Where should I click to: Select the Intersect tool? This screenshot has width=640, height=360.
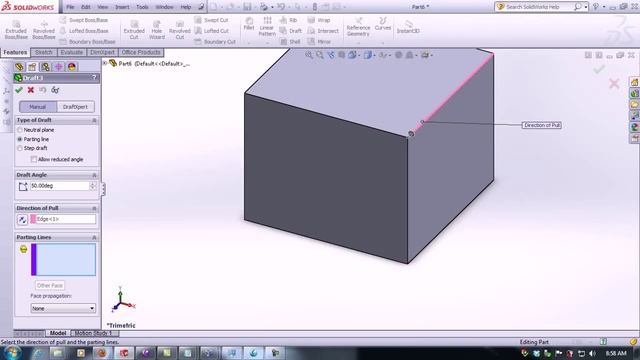tap(323, 31)
